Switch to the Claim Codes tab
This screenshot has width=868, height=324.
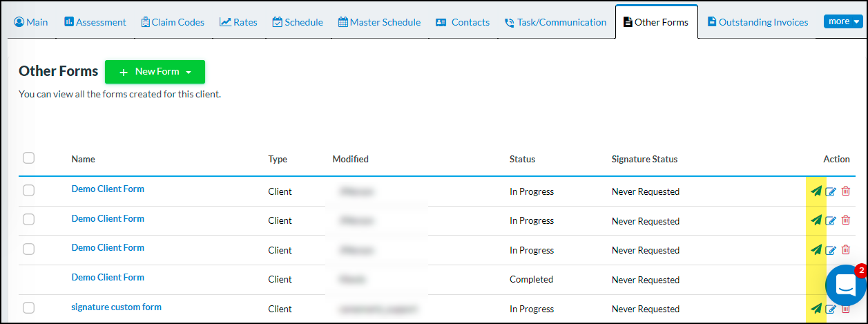click(x=173, y=22)
